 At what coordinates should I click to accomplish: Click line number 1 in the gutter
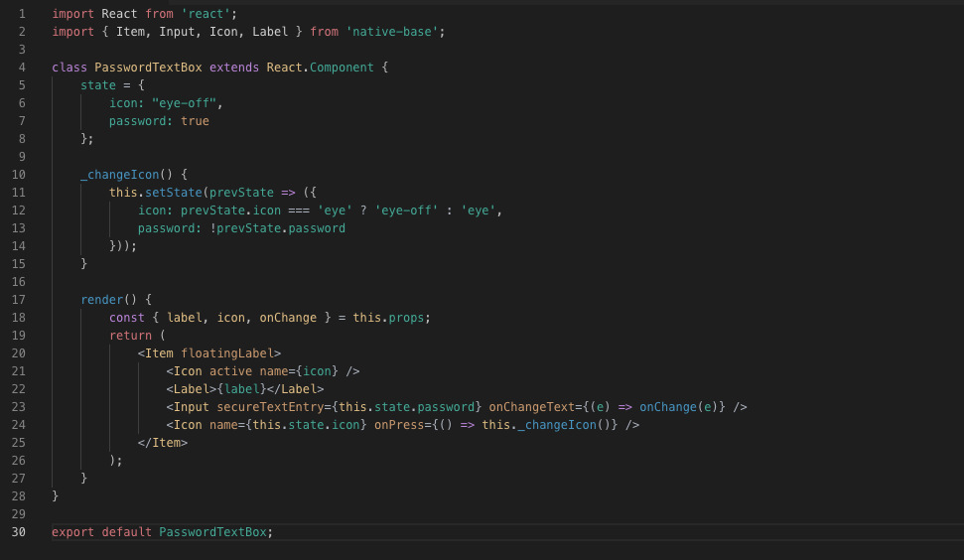click(22, 14)
